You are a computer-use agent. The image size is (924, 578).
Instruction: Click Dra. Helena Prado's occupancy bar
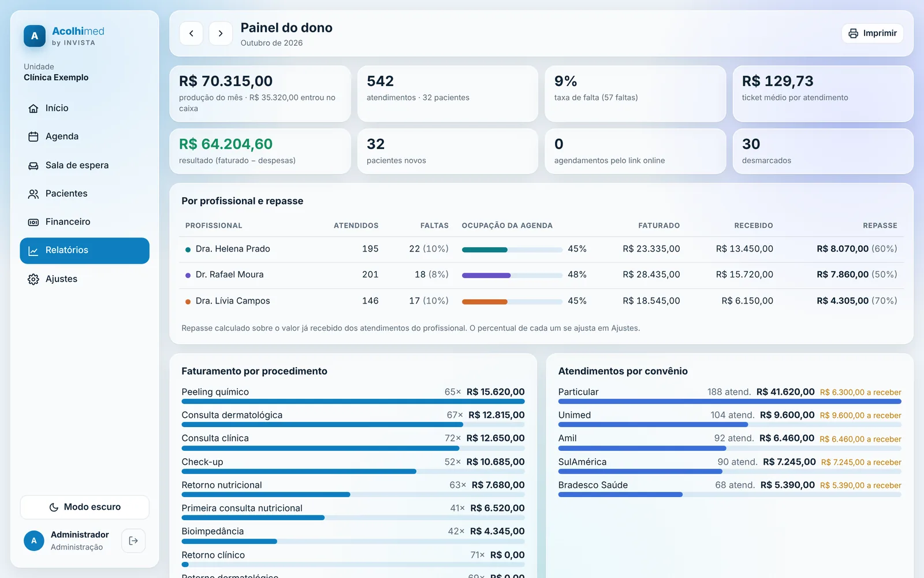click(512, 250)
